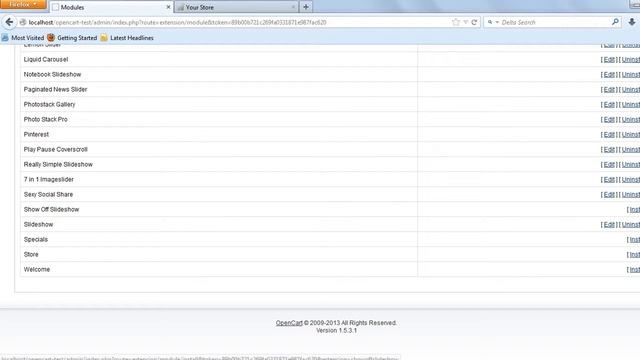This screenshot has width=640, height=360.
Task: Open the OpenCart footer link
Action: point(289,323)
